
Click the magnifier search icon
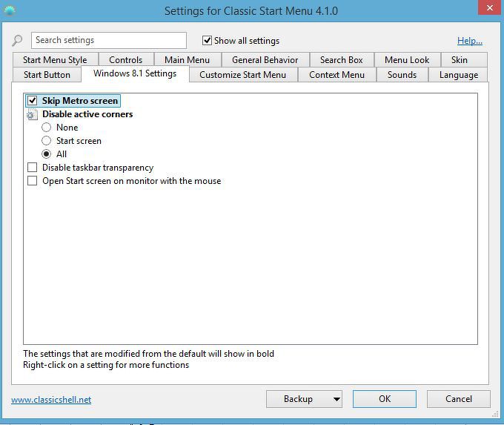17,41
